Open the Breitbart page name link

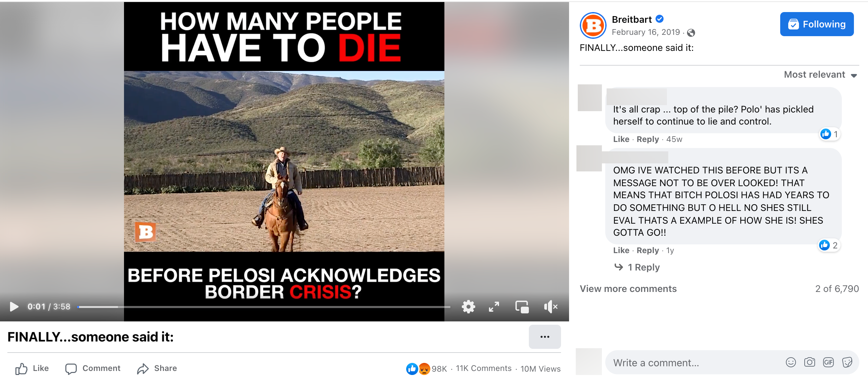tap(631, 19)
